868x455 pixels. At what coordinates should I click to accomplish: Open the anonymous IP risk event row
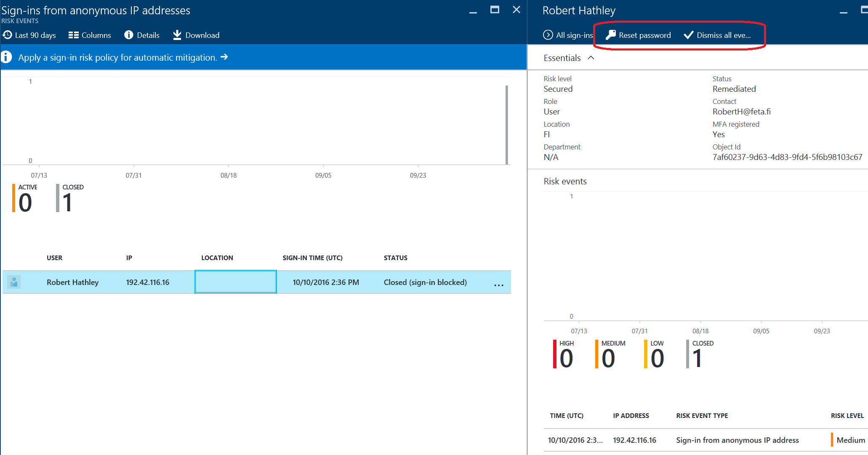[737, 440]
